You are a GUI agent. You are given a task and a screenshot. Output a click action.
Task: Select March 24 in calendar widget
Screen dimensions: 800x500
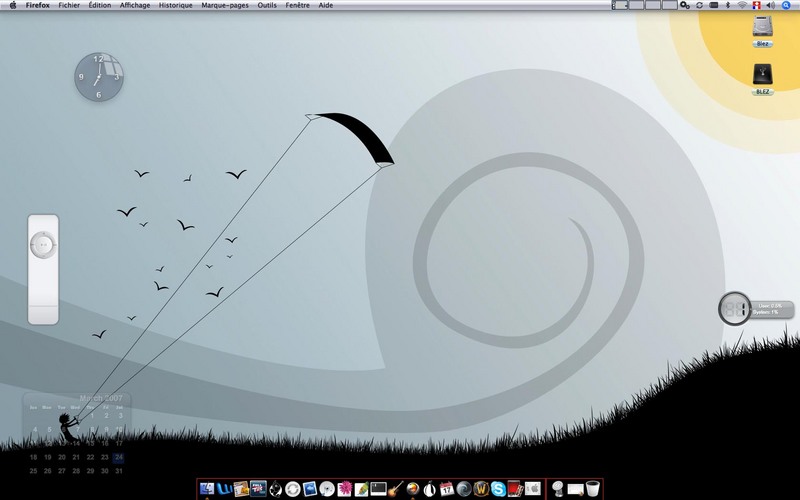(119, 457)
